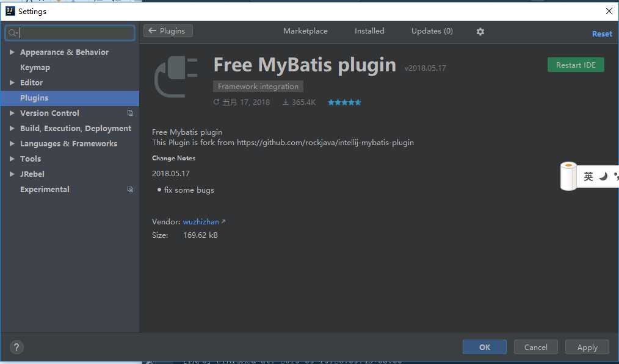Select Plugins in settings tree
This screenshot has height=364, width=619.
[70, 98]
